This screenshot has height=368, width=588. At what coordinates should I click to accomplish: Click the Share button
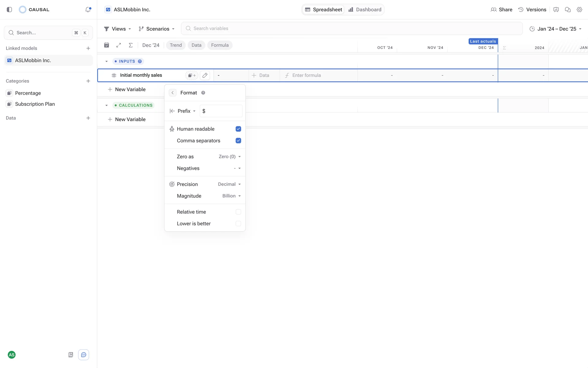pos(501,10)
